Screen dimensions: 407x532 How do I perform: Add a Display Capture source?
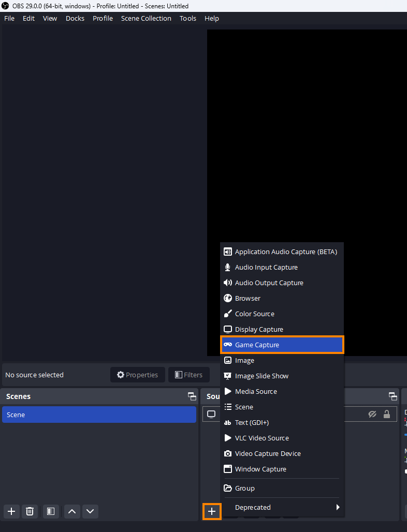pyautogui.click(x=282, y=330)
